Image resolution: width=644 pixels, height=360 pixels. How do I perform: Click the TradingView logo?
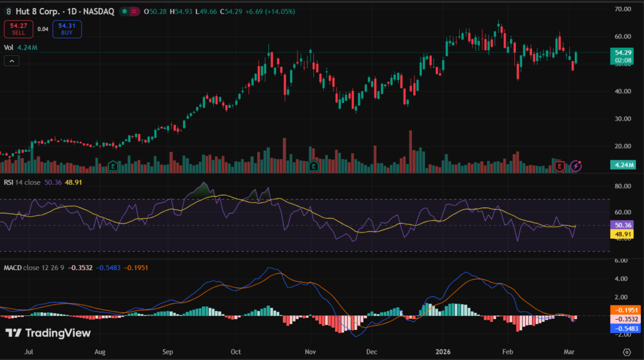[48, 333]
